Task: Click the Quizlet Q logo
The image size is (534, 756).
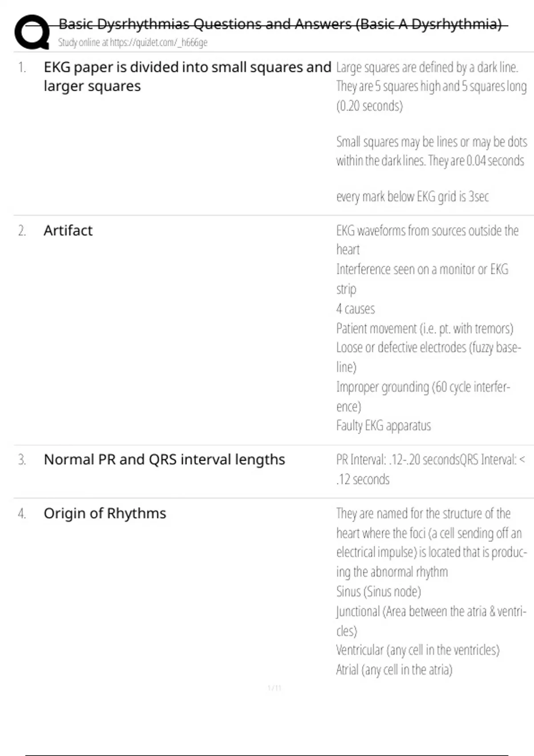Action: pyautogui.click(x=32, y=32)
